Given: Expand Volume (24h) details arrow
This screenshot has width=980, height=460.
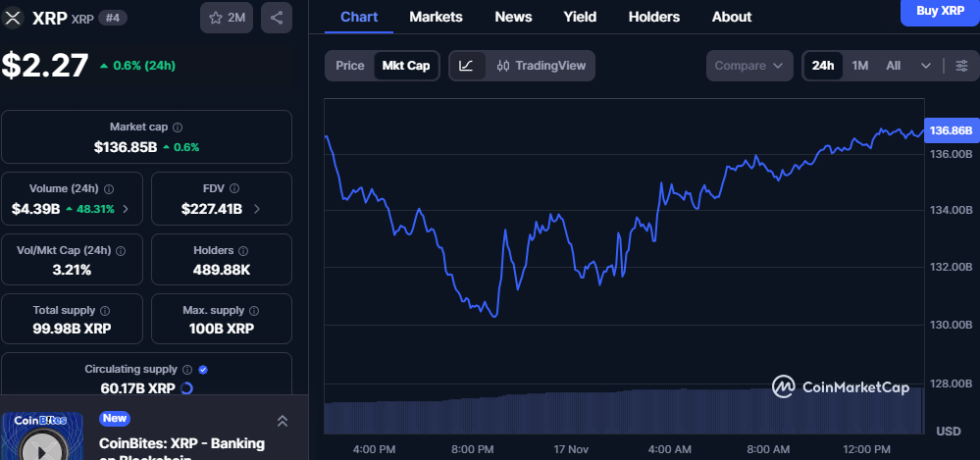Looking at the screenshot, I should pyautogui.click(x=126, y=209).
